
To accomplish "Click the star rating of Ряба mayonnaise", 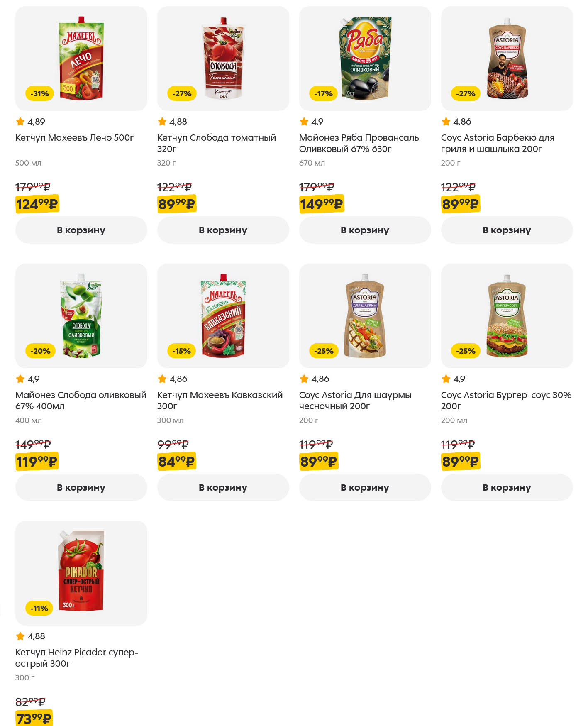I will [311, 122].
